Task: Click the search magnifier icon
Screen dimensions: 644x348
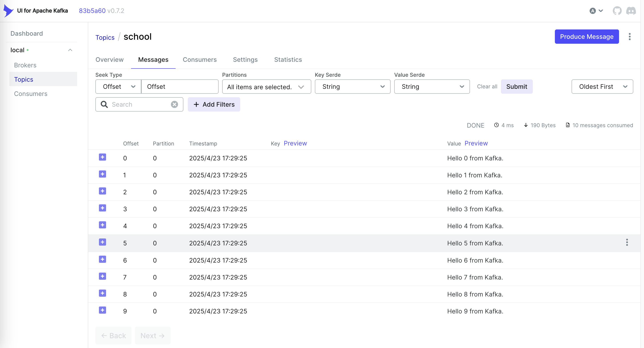Action: click(x=104, y=104)
